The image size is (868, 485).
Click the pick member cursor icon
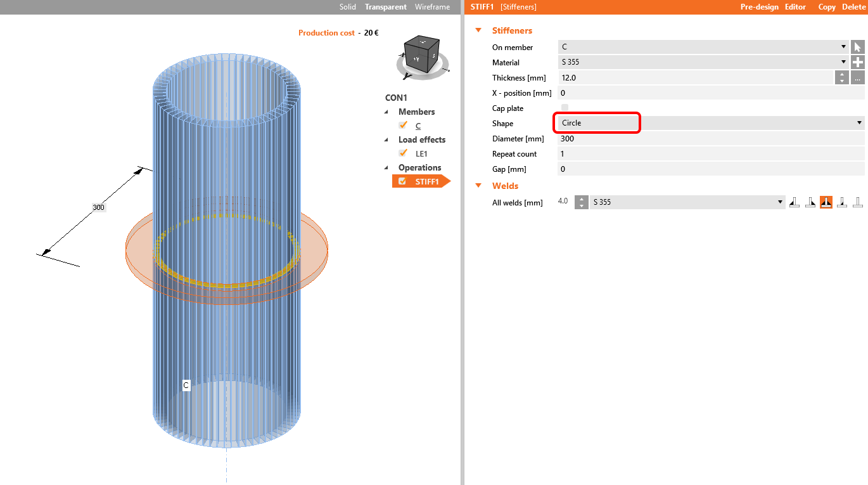click(x=857, y=47)
